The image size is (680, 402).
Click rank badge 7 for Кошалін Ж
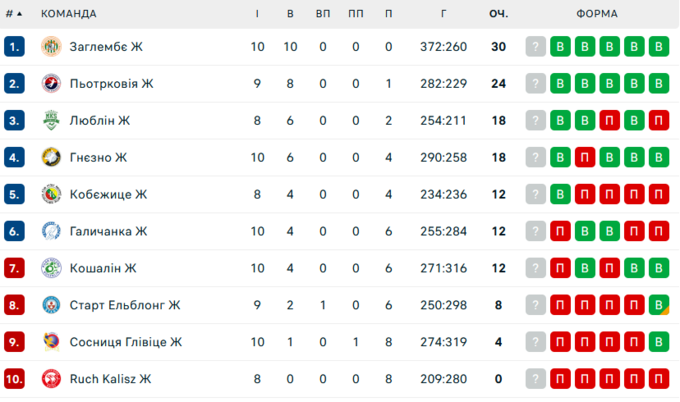pos(14,268)
